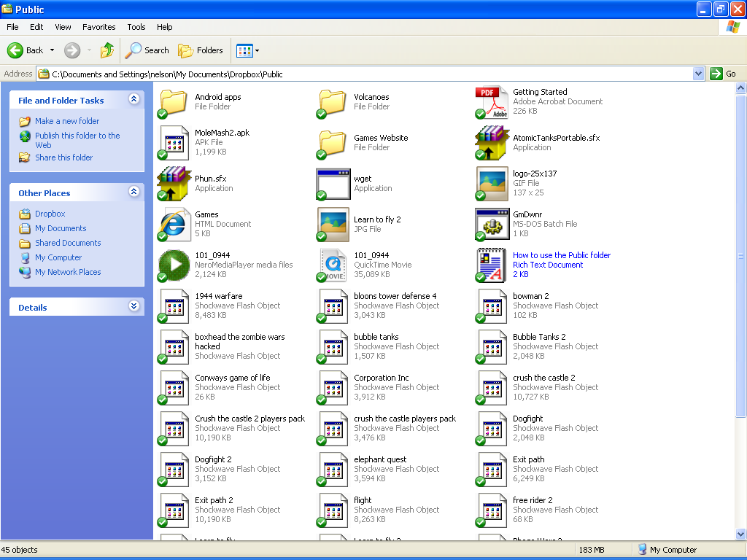
Task: Select 101_0944 NeroMediaPlayer file icon
Action: pos(174,265)
